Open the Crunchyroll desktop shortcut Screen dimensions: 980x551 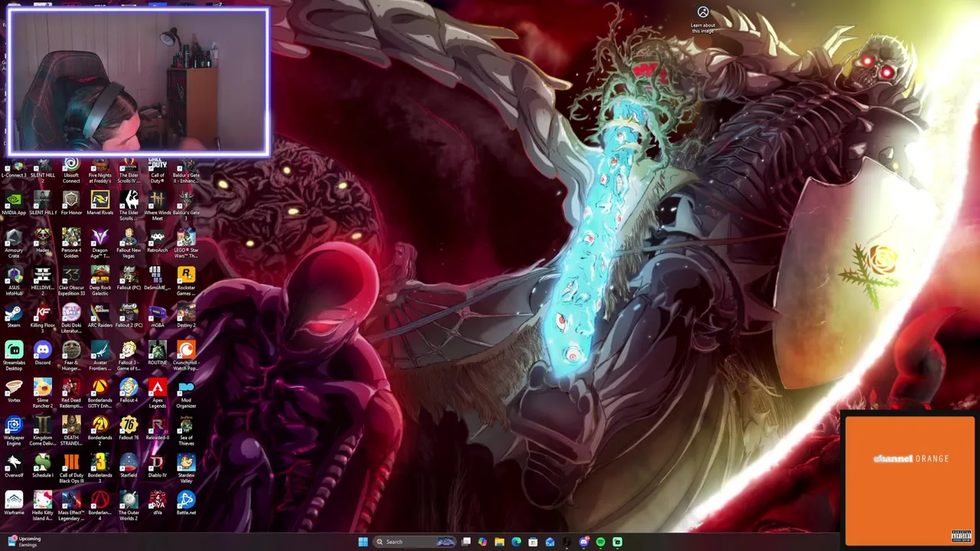pyautogui.click(x=186, y=356)
